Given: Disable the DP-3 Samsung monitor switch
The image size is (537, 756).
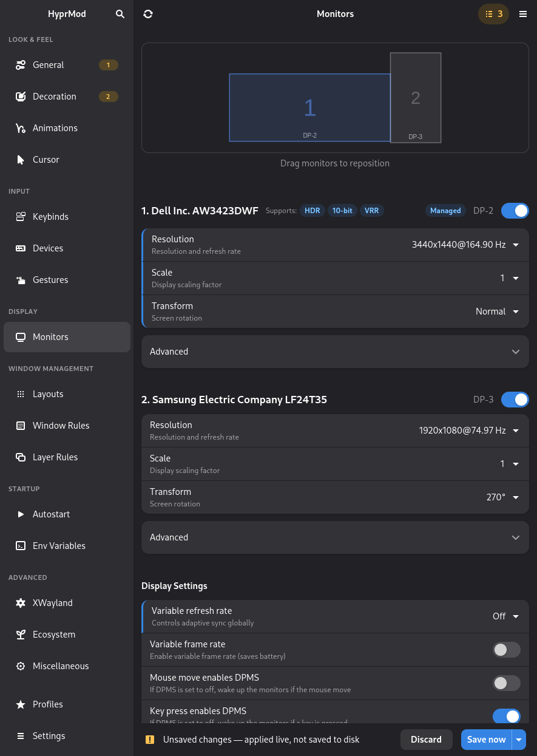Looking at the screenshot, I should tap(515, 400).
